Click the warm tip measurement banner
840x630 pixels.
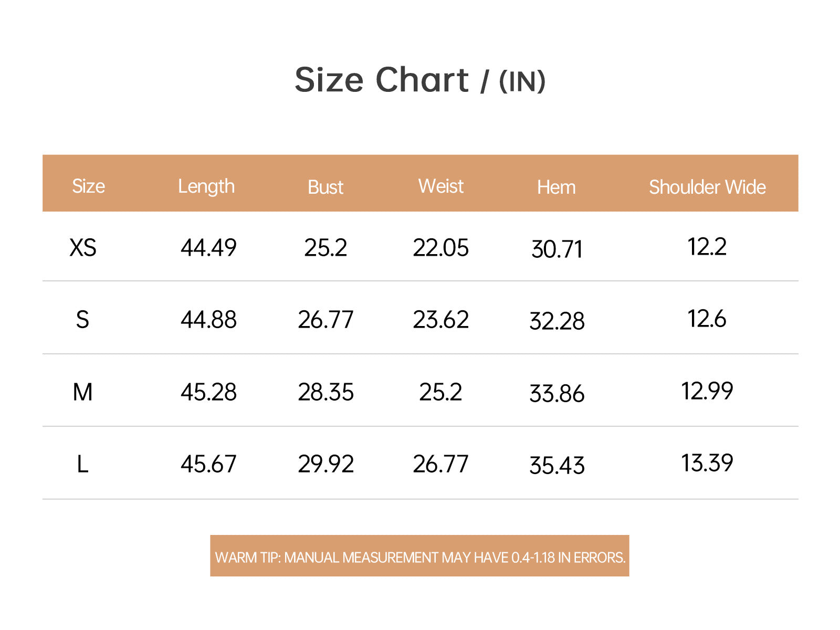click(x=419, y=556)
